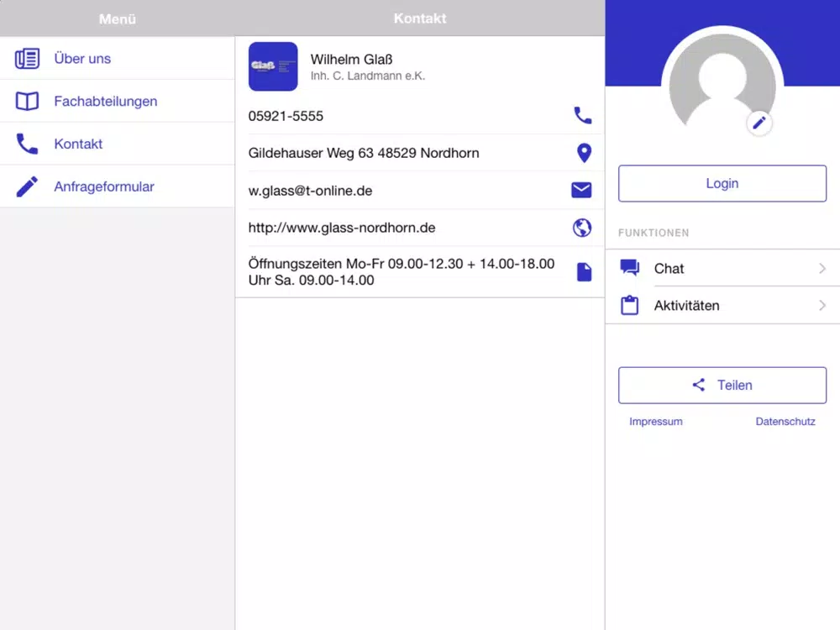The image size is (840, 630).
Task: Open the Datenschutz link
Action: [x=785, y=422]
